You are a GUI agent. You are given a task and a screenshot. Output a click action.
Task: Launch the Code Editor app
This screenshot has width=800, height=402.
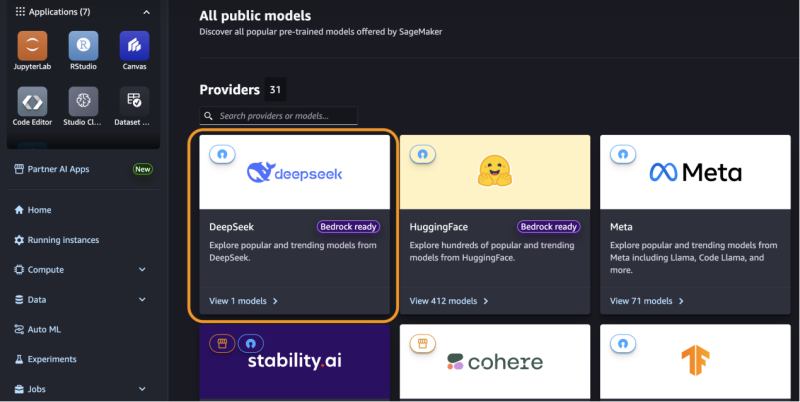33,102
